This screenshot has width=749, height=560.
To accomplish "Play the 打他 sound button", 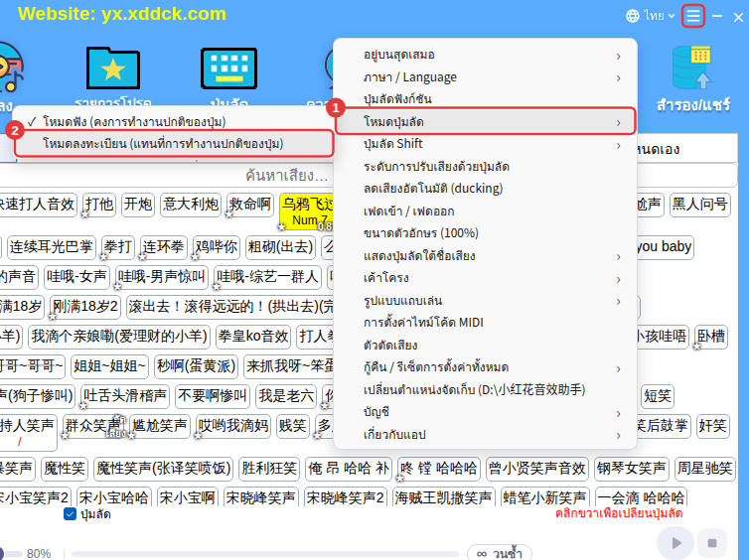I will pyautogui.click(x=99, y=205).
